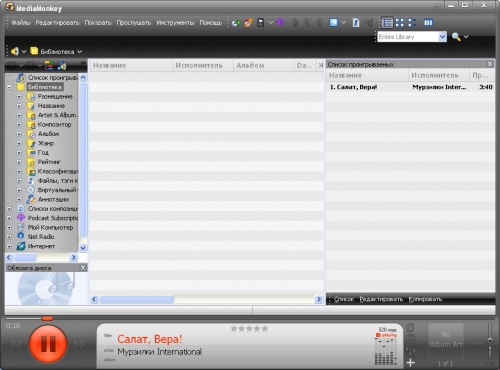This screenshot has height=370, width=500.
Task: Switch to details list view
Action: point(387,23)
